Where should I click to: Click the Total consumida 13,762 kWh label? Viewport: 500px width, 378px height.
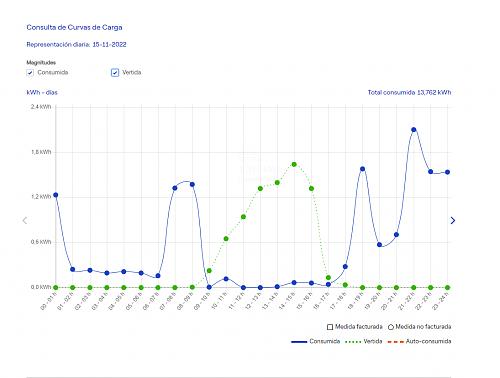[409, 92]
